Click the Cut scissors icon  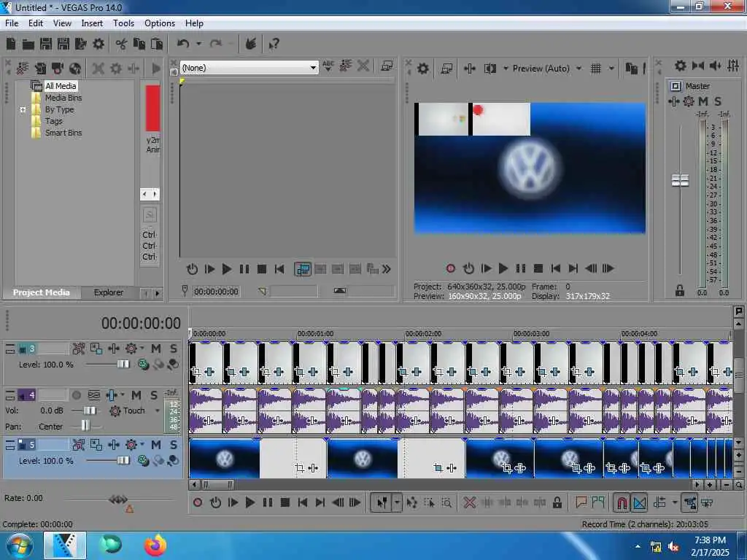(121, 44)
